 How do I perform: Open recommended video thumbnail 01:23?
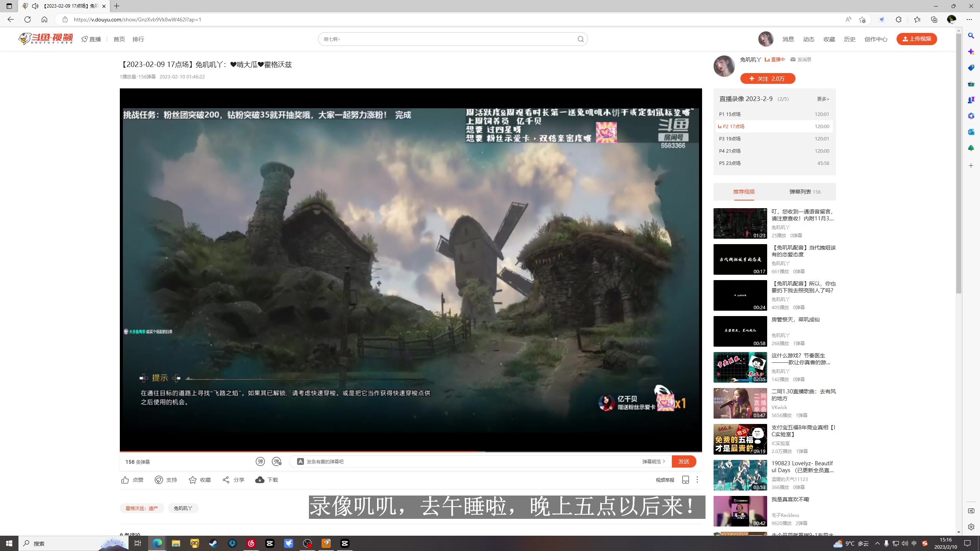(740, 223)
